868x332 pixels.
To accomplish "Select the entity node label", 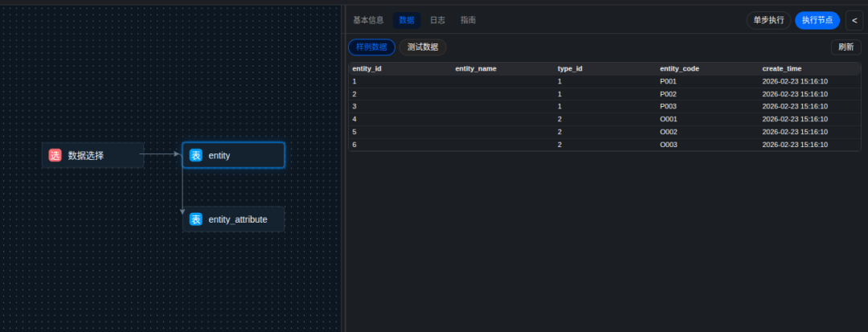I will tap(219, 155).
